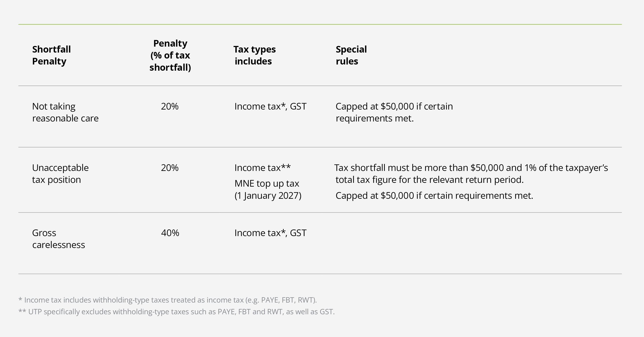Screen dimensions: 644x337
Task: Click the $50,000 cap text in the reasonable care row
Action: tap(394, 112)
